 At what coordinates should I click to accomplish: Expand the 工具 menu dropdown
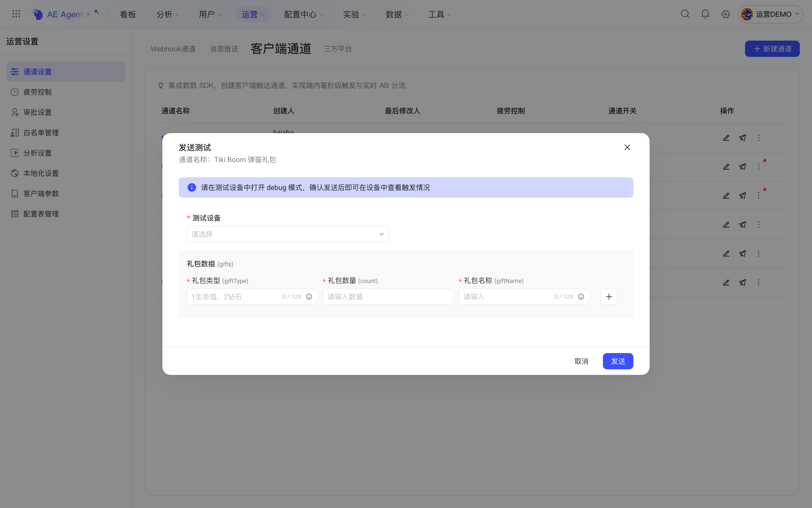[439, 14]
